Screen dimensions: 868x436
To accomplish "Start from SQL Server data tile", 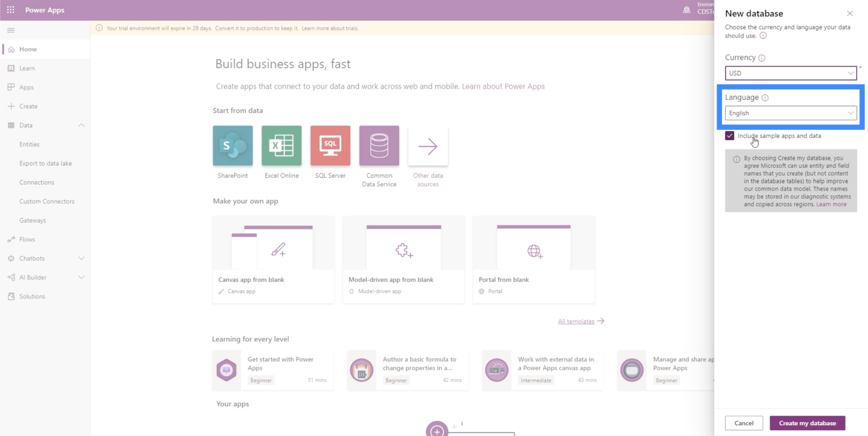I will point(330,146).
